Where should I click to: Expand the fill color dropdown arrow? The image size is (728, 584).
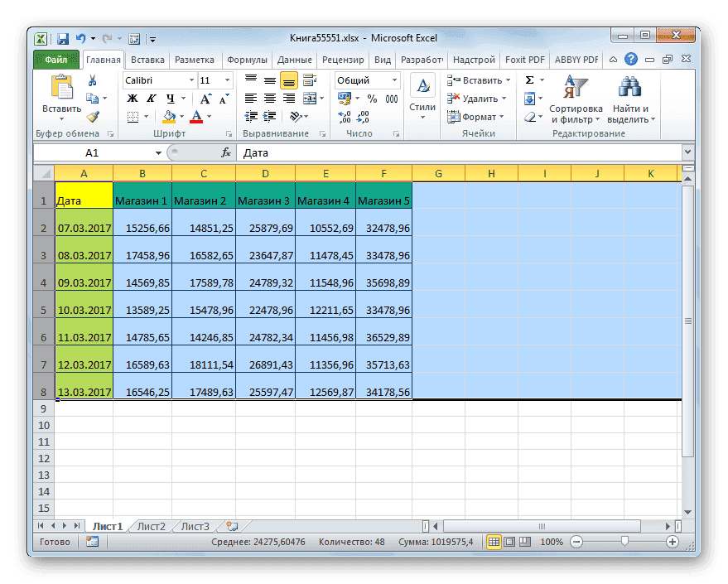coord(180,118)
